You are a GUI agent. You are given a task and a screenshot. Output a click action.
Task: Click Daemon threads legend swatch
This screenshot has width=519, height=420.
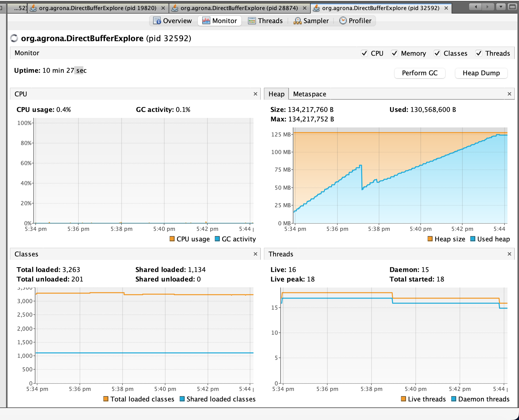[454, 399]
